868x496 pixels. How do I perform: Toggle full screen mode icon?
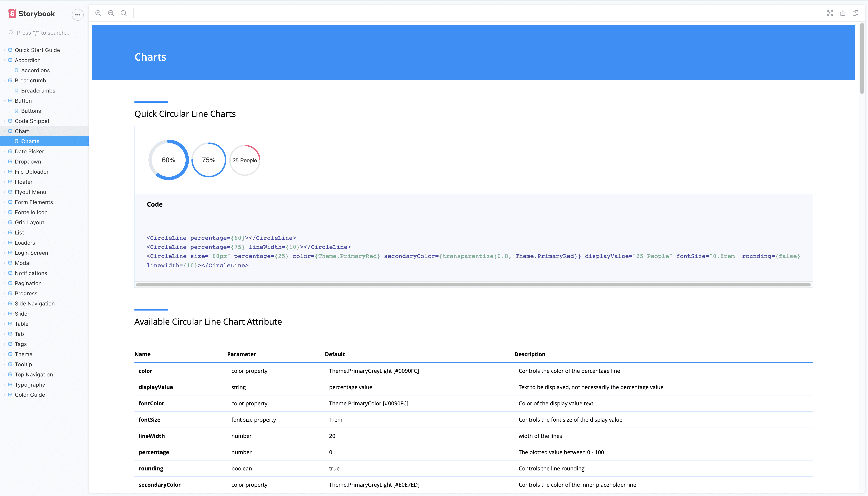click(x=830, y=13)
